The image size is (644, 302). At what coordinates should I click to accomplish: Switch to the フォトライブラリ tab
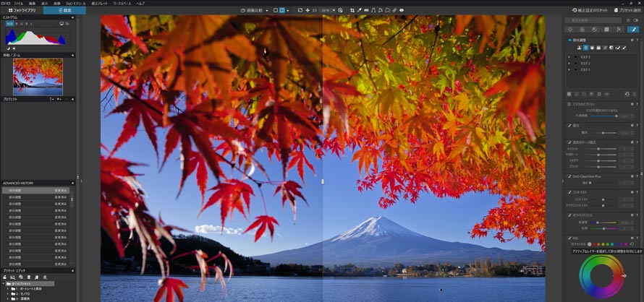(x=22, y=10)
